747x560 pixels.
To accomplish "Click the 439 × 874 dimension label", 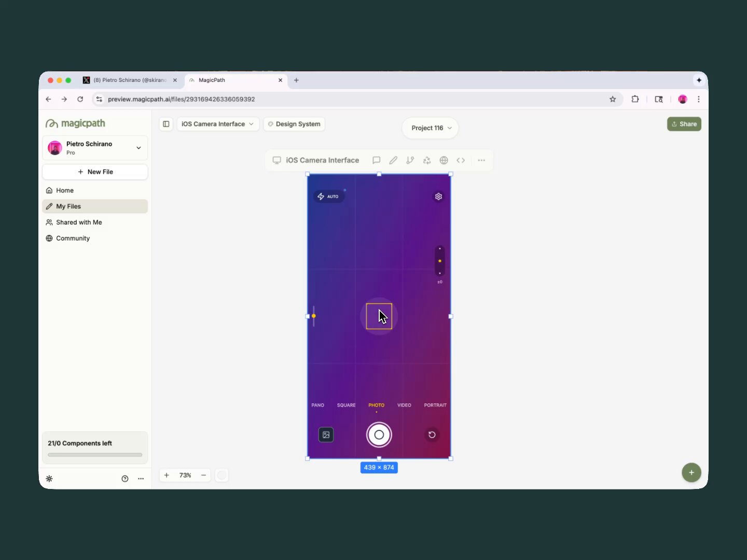I will (379, 468).
